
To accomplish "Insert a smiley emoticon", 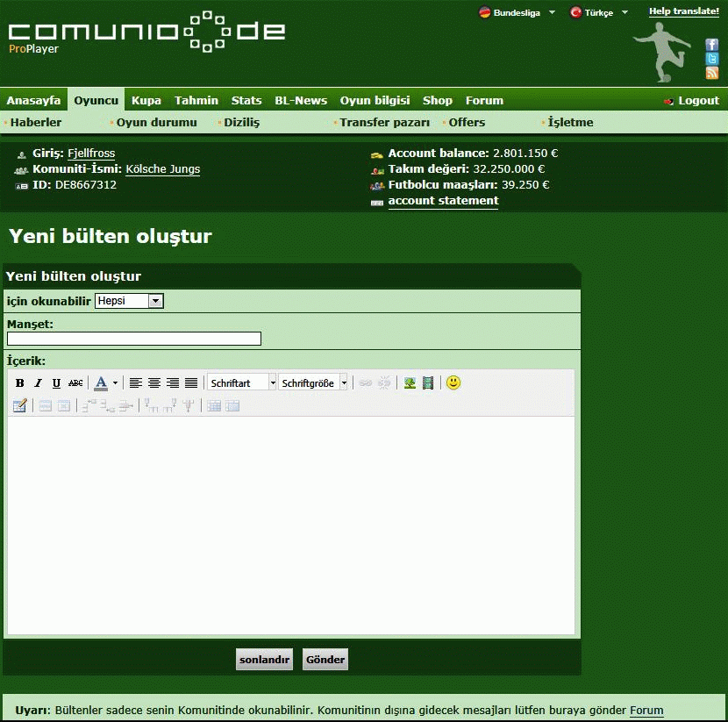I will coord(453,382).
